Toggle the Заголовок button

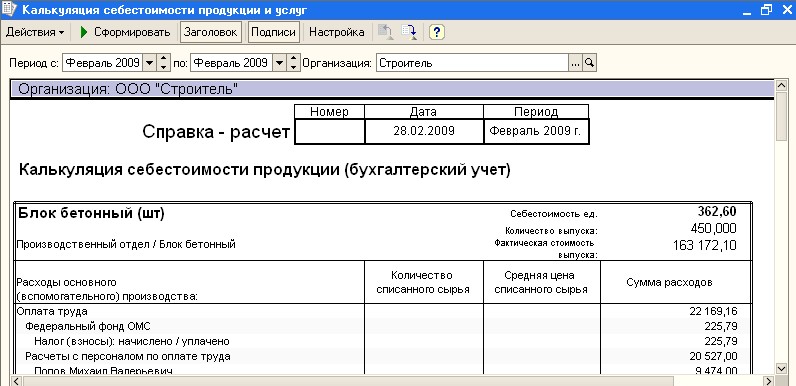[211, 32]
